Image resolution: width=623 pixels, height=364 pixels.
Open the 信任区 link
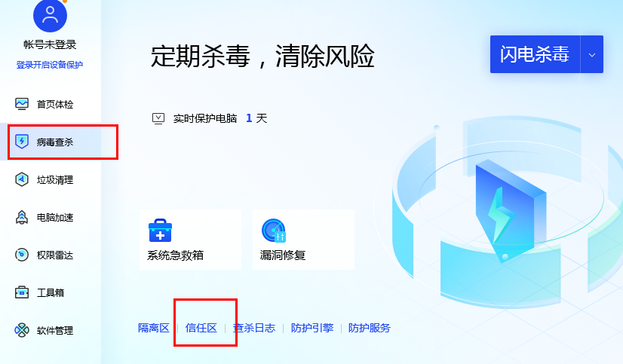[x=201, y=328]
